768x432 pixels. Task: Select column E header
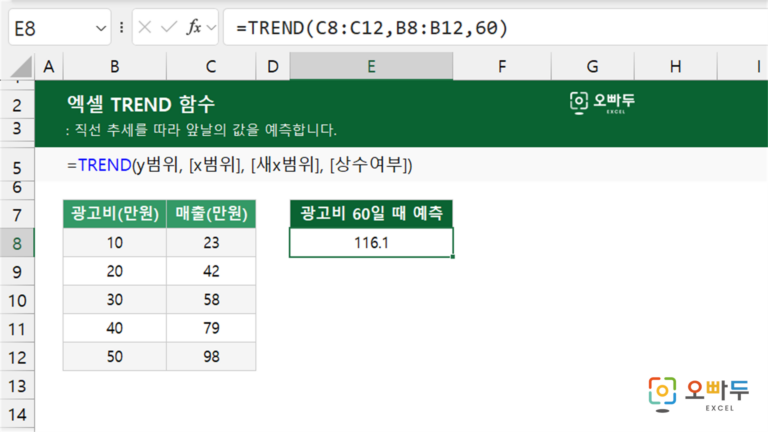pos(371,67)
